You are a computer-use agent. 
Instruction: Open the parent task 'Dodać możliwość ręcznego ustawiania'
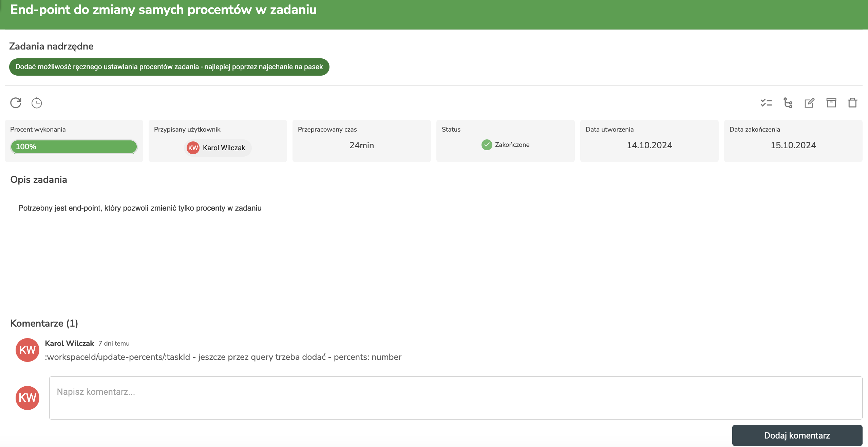[x=169, y=67]
